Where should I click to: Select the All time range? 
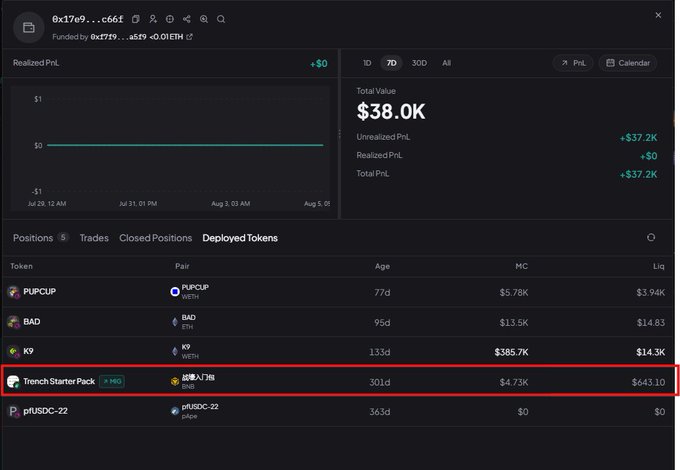pos(446,63)
